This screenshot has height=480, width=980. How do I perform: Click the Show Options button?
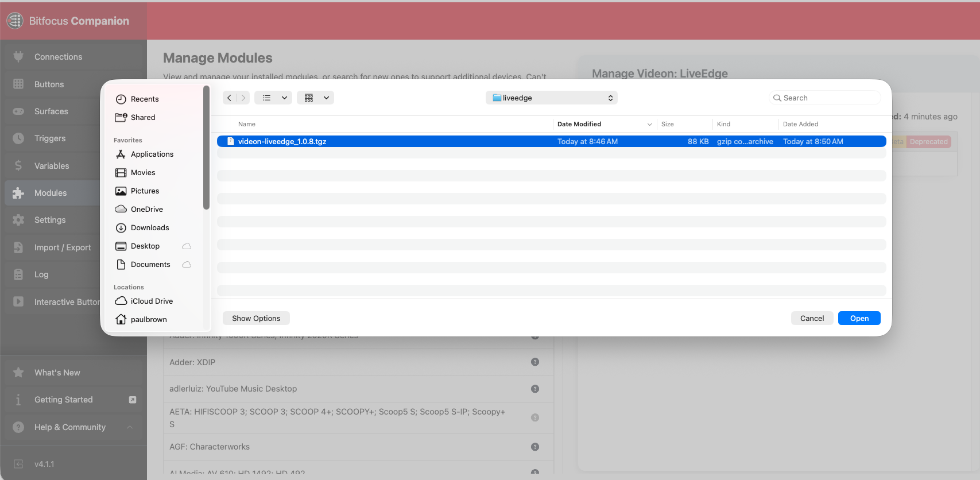[256, 318]
